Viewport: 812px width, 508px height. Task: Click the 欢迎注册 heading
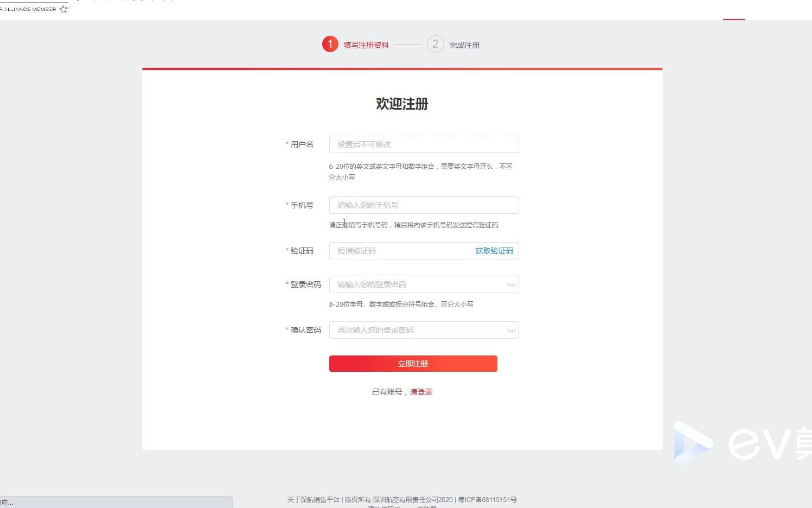[x=402, y=104]
